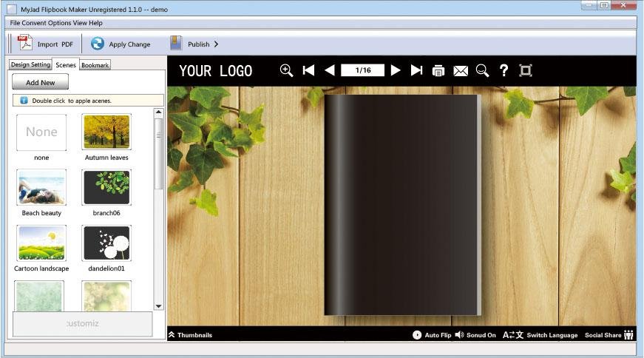The height and width of the screenshot is (358, 644).
Task: Click the Publish label
Action: [x=198, y=44]
